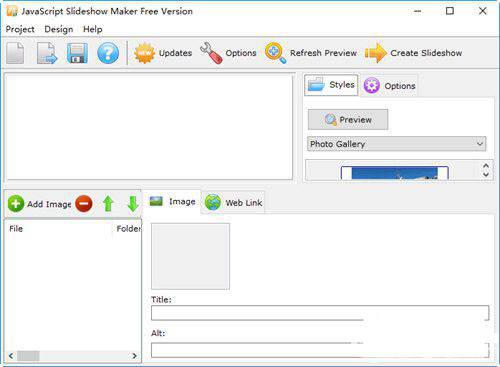500x367 pixels.
Task: Click left arrow of file list scrollbar
Action: point(11,356)
